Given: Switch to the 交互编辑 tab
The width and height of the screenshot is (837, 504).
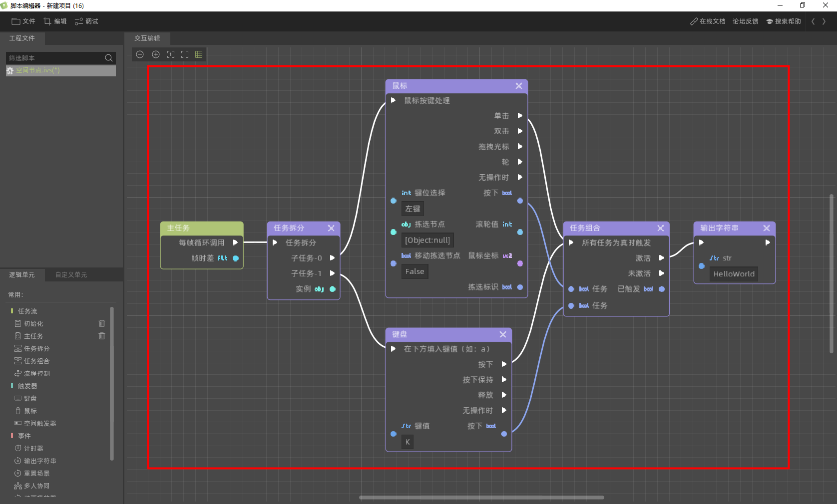Looking at the screenshot, I should (147, 38).
